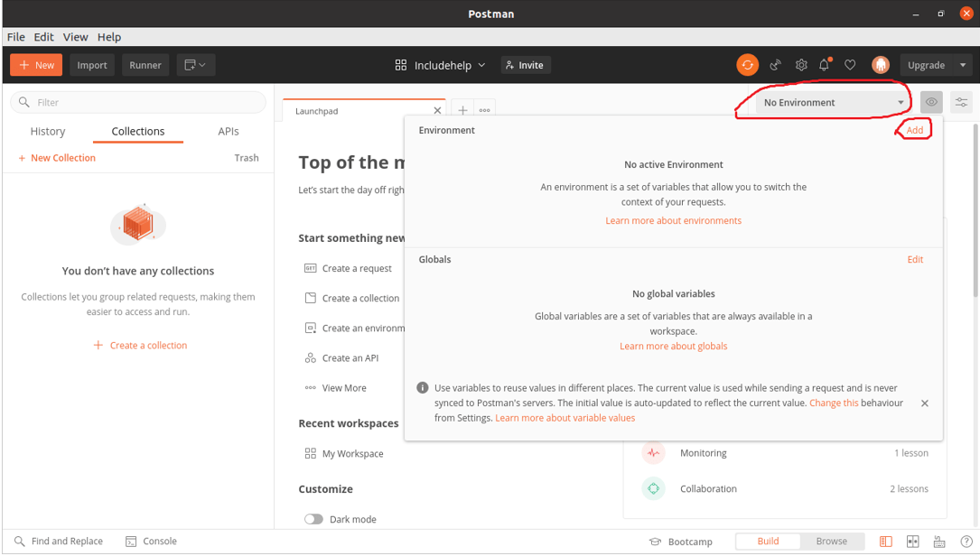Image resolution: width=980 pixels, height=556 pixels.
Task: Click the Filter search field
Action: coord(135,102)
